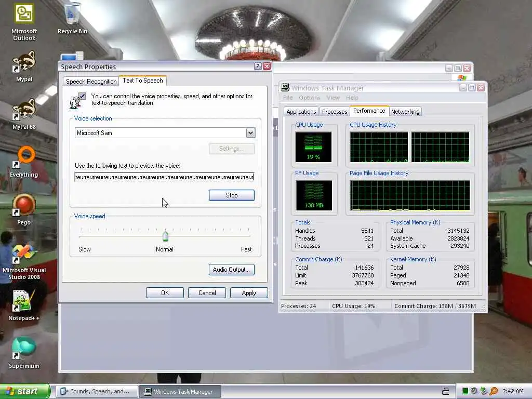Click the right CPU Usage History graph
This screenshot has width=532, height=399.
point(440,147)
